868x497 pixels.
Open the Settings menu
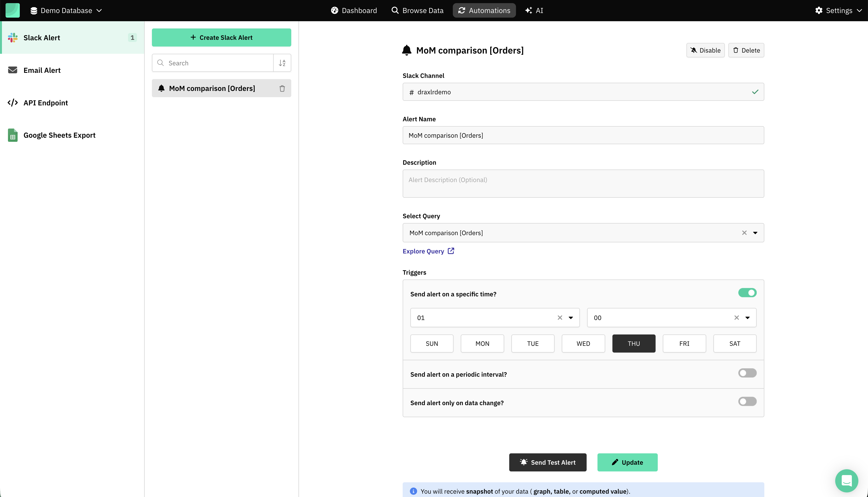coord(839,10)
